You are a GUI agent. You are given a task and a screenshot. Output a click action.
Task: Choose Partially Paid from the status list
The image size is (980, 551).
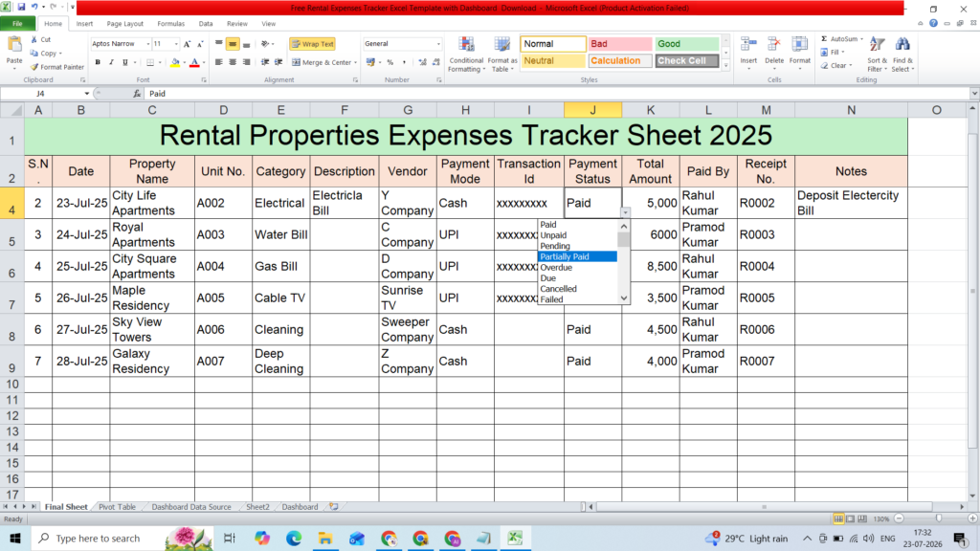577,256
